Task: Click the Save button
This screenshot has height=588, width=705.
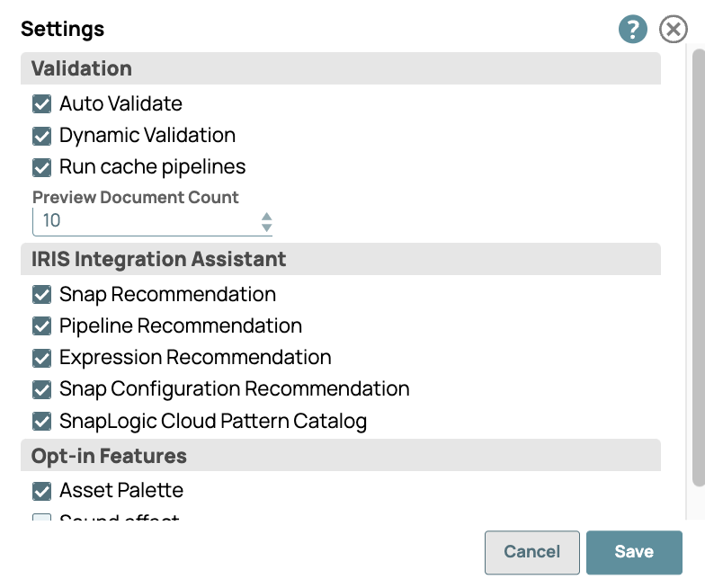Action: tap(634, 552)
